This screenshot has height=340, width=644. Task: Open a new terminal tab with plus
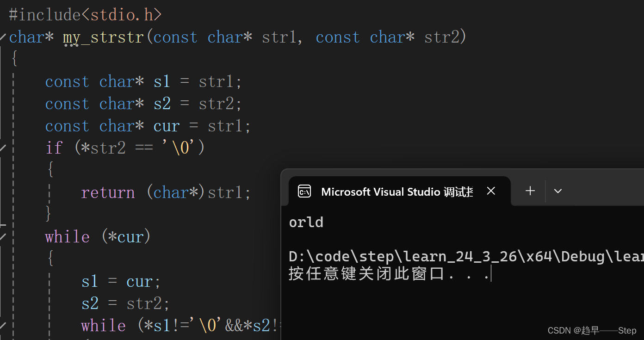(x=530, y=191)
